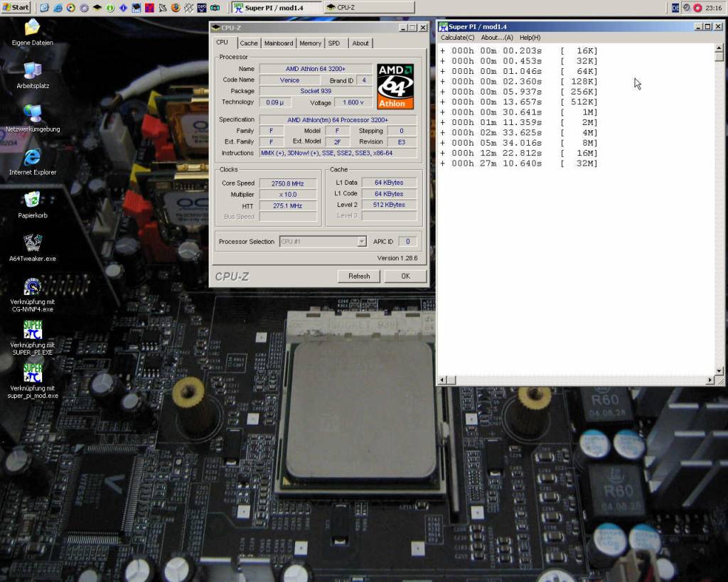Click the AMD Athlon 64 logo in CPU-Z
The width and height of the screenshot is (728, 582).
pyautogui.click(x=395, y=86)
